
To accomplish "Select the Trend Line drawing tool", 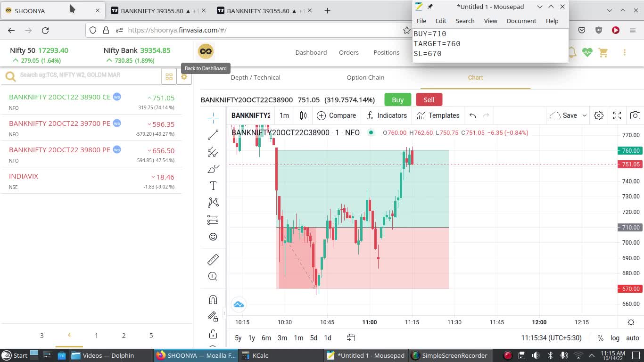I will [x=213, y=134].
